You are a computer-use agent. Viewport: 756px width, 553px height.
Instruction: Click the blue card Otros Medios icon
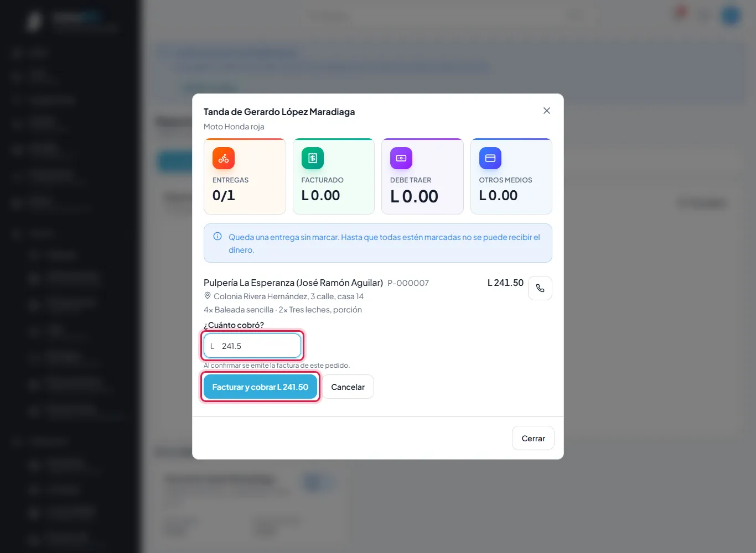pyautogui.click(x=490, y=158)
